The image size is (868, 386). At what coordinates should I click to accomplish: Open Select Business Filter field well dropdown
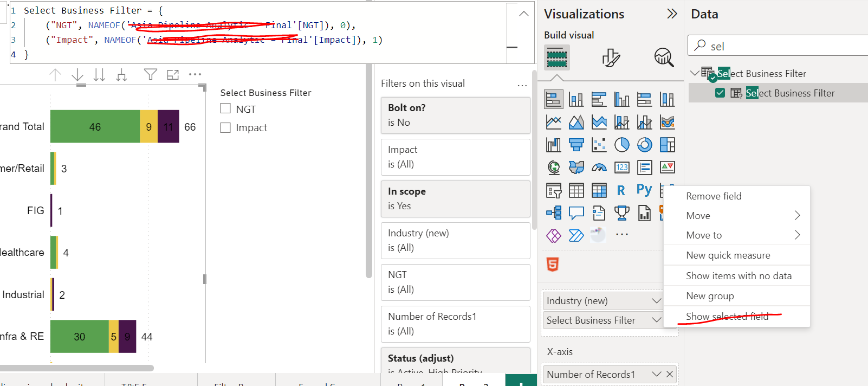click(656, 320)
